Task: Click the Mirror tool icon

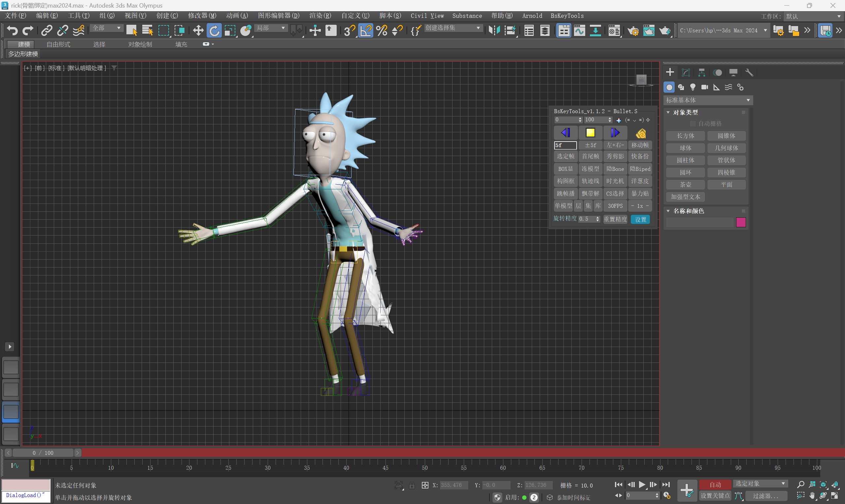Action: coord(494,31)
